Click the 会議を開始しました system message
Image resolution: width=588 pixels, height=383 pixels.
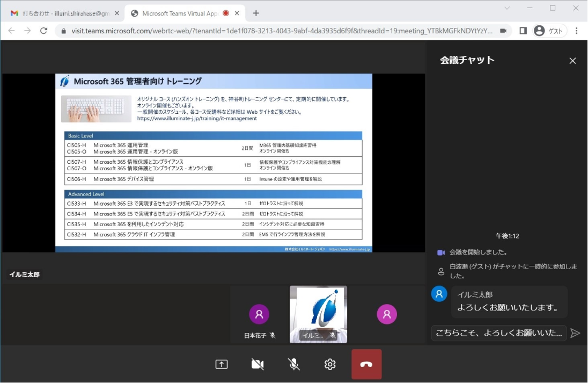click(x=478, y=252)
